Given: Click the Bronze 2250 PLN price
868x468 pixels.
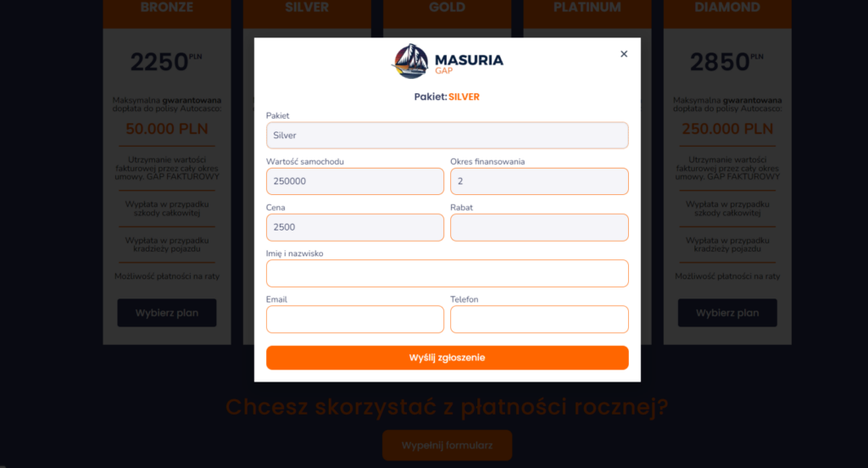Looking at the screenshot, I should click(x=167, y=62).
